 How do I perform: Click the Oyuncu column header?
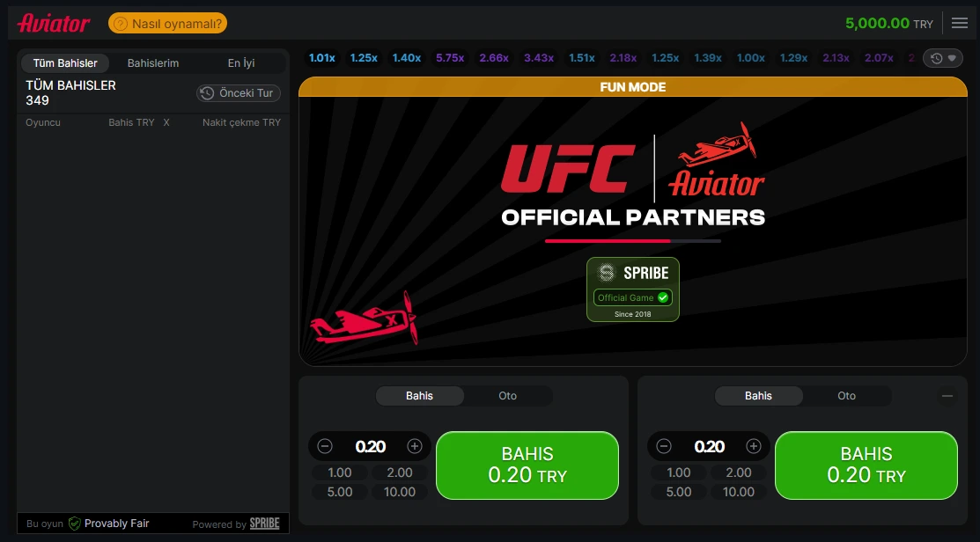click(x=43, y=122)
